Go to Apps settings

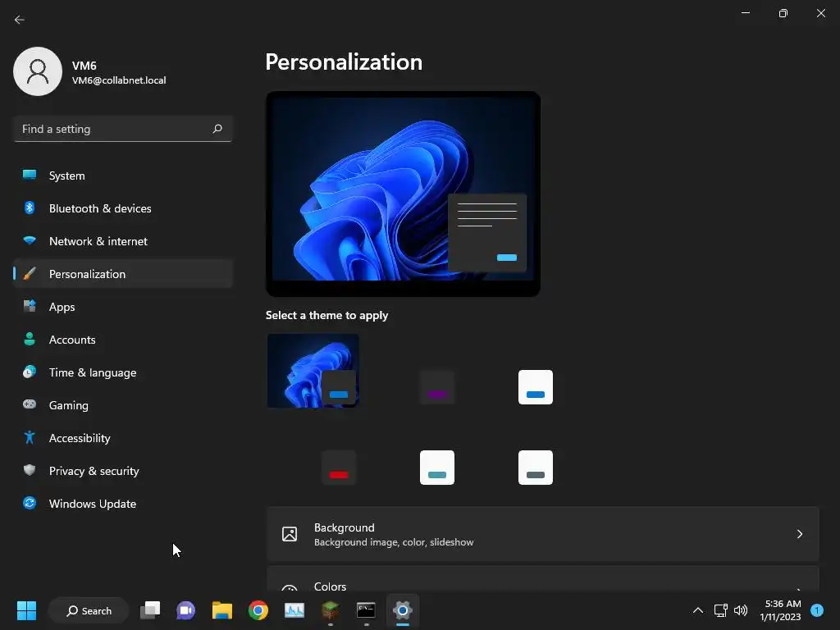[x=123, y=307]
